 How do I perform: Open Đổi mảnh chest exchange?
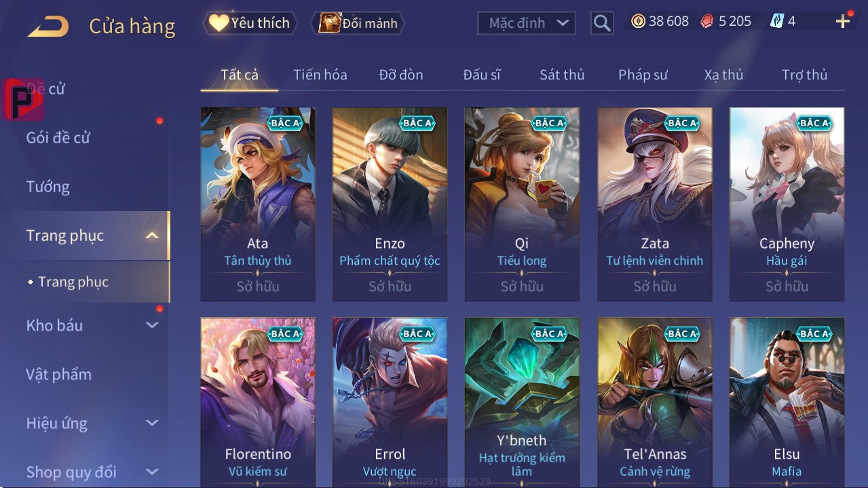click(358, 23)
